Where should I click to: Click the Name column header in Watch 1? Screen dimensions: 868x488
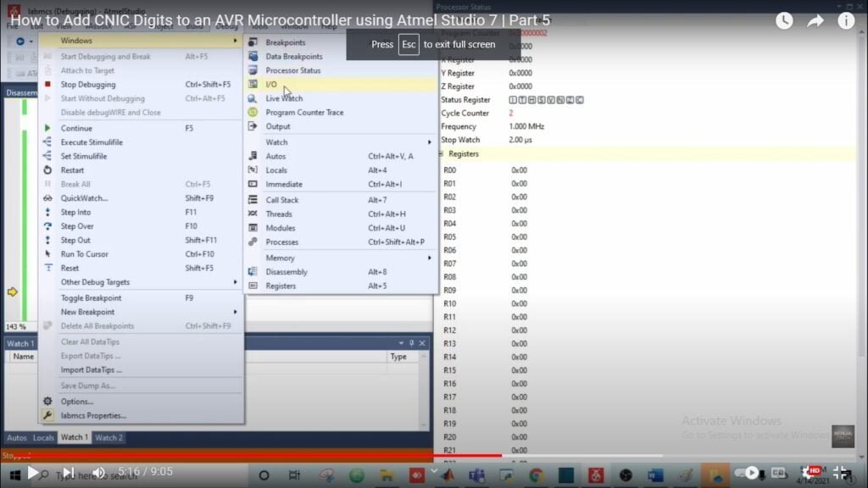coord(23,357)
